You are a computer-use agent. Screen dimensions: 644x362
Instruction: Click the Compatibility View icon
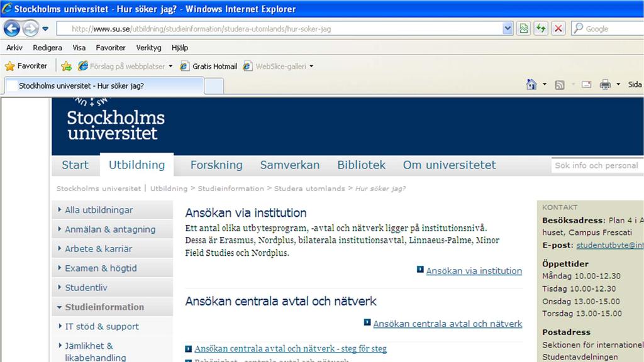(x=524, y=29)
